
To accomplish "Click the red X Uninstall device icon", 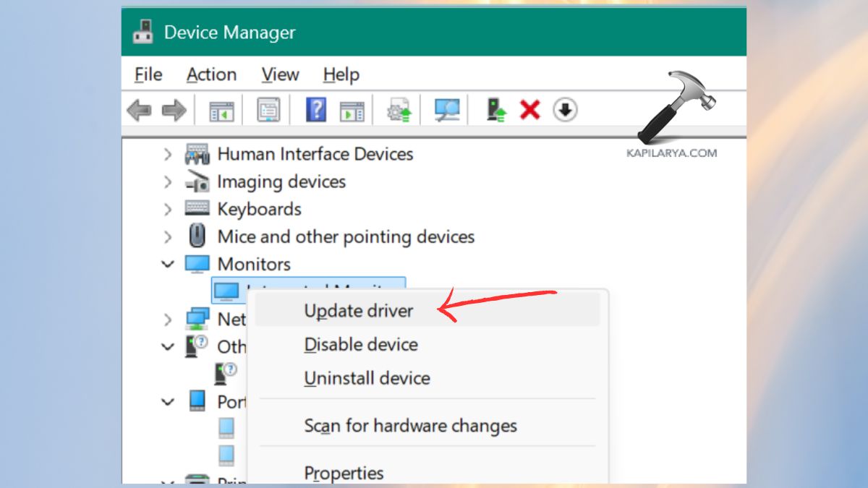I will 530,109.
